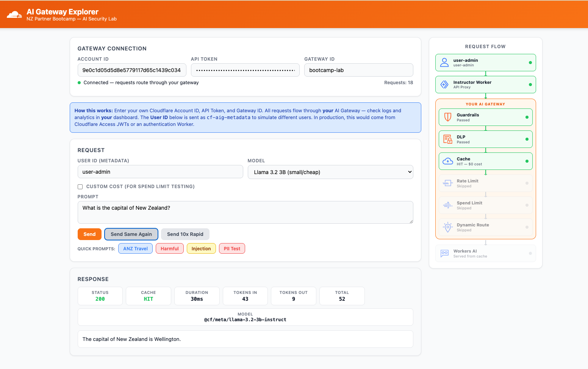Select the Harmful quick prompt chip
The image size is (588, 369).
[170, 249]
